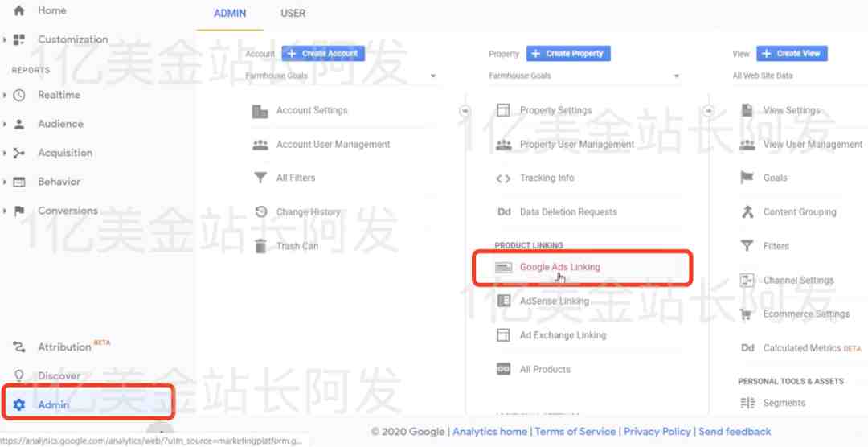The height and width of the screenshot is (447, 868).
Task: Click the Conversions flag icon
Action: [x=18, y=211]
